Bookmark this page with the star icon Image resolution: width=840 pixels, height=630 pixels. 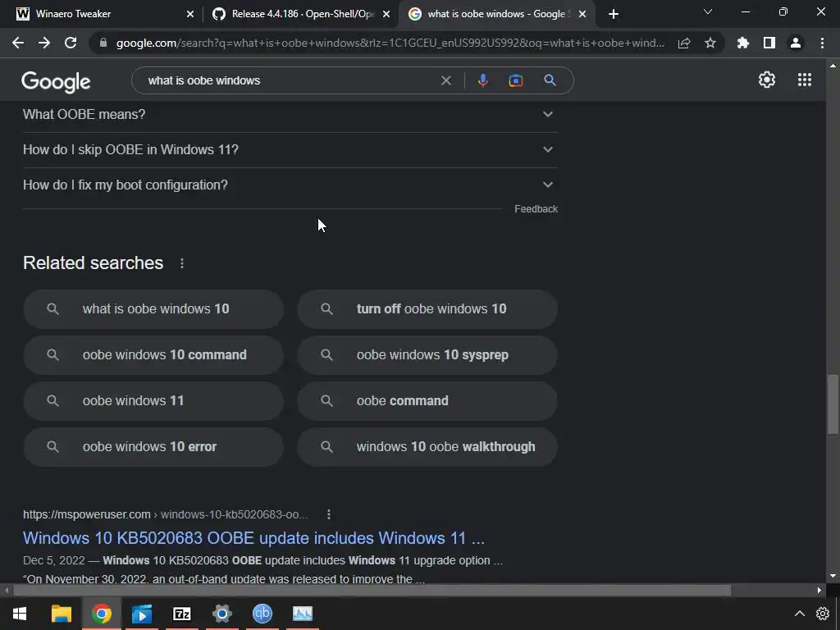pos(710,43)
